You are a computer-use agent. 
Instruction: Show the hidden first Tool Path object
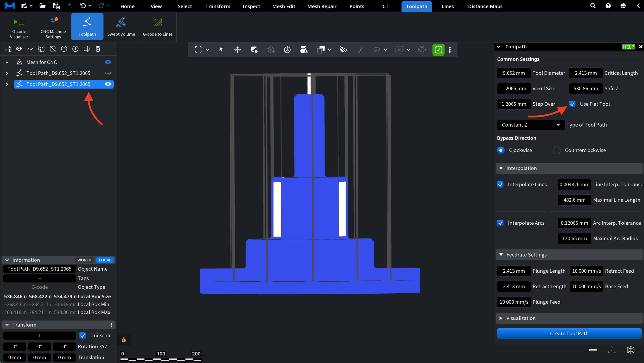[108, 73]
